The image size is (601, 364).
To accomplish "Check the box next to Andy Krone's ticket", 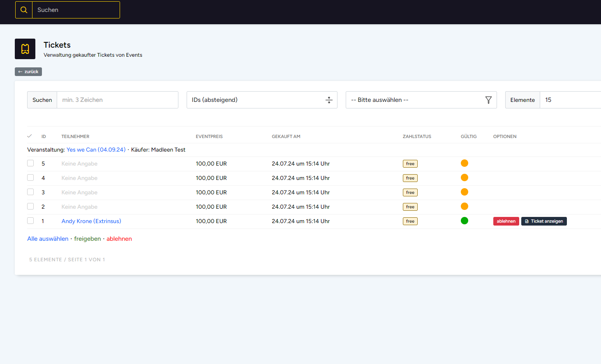I will (x=30, y=221).
